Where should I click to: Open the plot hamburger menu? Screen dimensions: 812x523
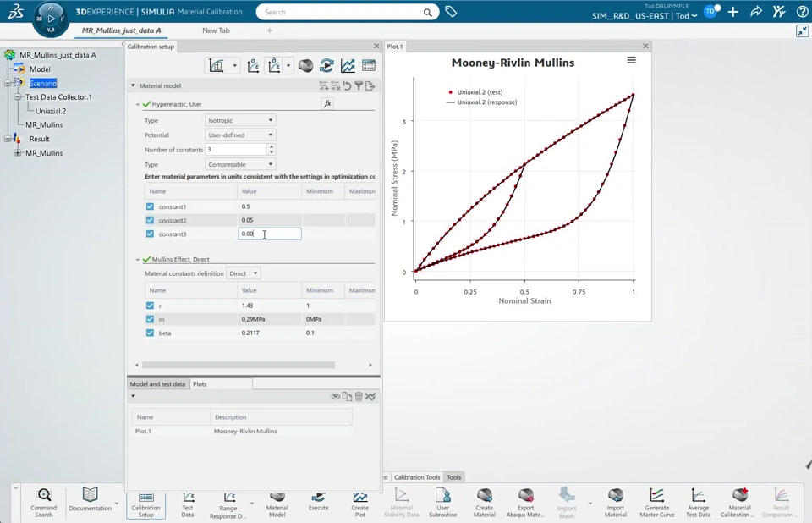(x=631, y=61)
